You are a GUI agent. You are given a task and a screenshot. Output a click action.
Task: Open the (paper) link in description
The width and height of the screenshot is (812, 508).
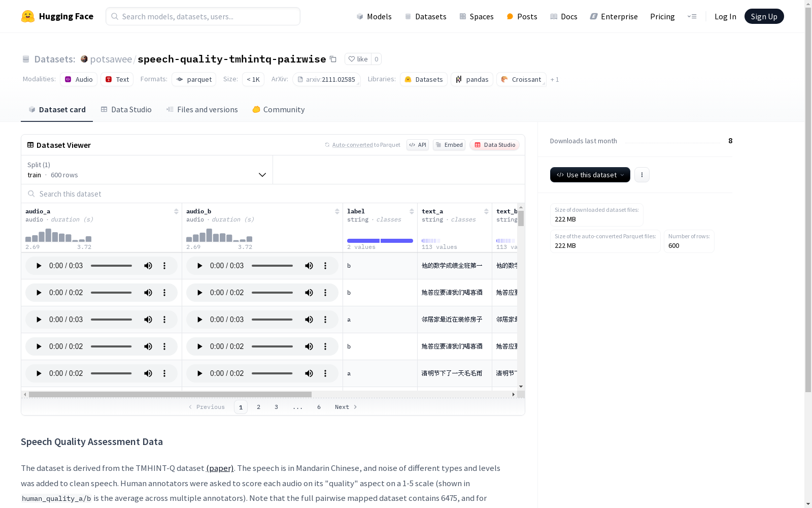click(x=220, y=468)
